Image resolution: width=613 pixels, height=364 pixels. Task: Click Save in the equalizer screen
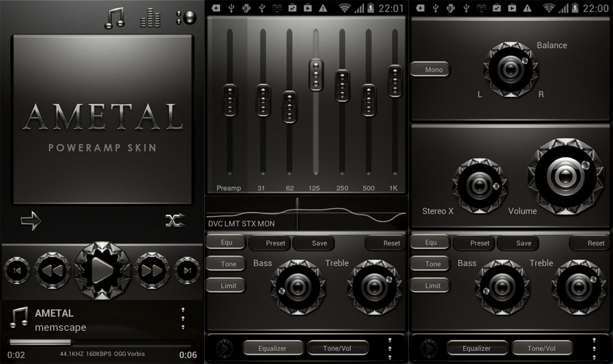point(314,243)
